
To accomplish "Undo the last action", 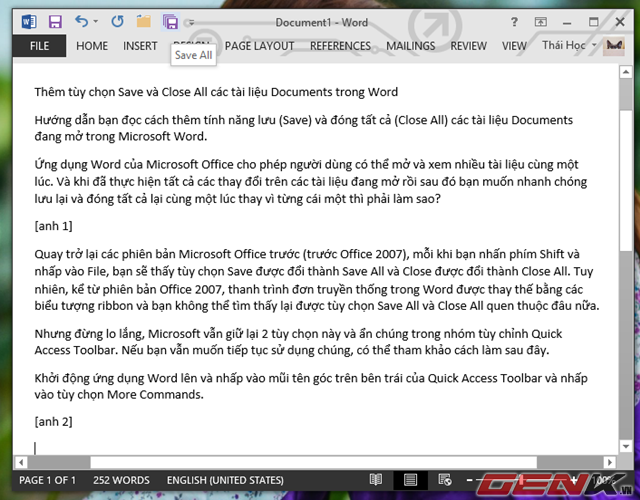I will pyautogui.click(x=82, y=20).
